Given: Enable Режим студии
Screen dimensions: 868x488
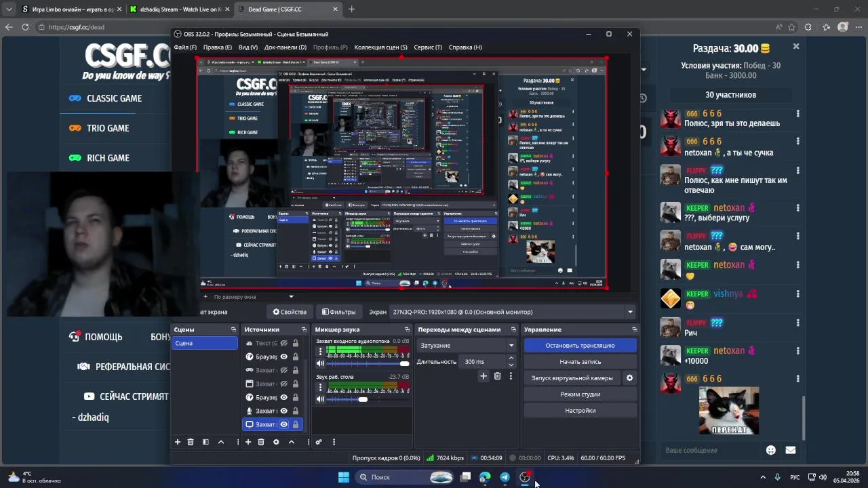Looking at the screenshot, I should [580, 394].
